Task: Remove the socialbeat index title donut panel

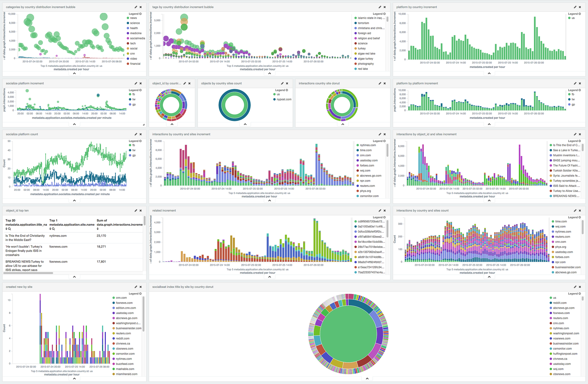Action: click(x=580, y=287)
